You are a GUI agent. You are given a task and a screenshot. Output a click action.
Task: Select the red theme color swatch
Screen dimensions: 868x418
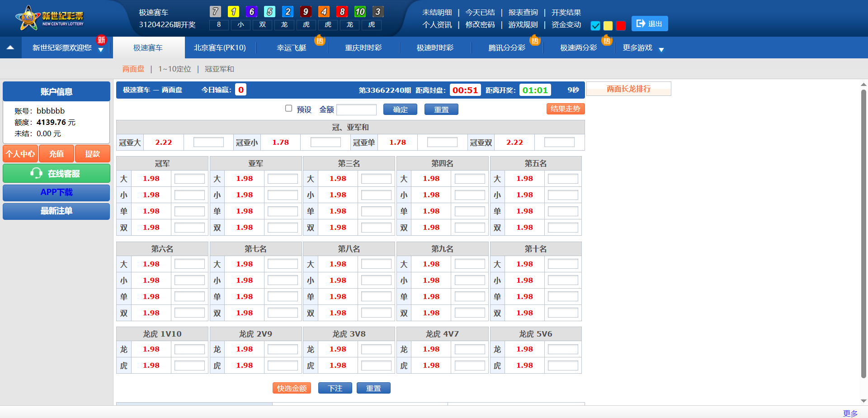pyautogui.click(x=621, y=26)
